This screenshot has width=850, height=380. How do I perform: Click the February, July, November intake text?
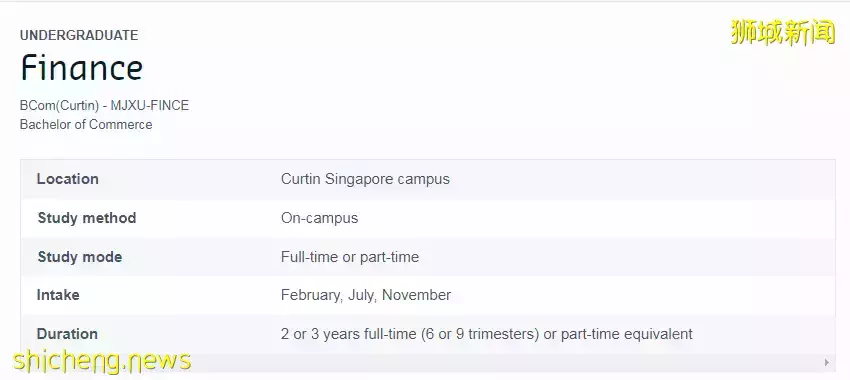tap(366, 295)
